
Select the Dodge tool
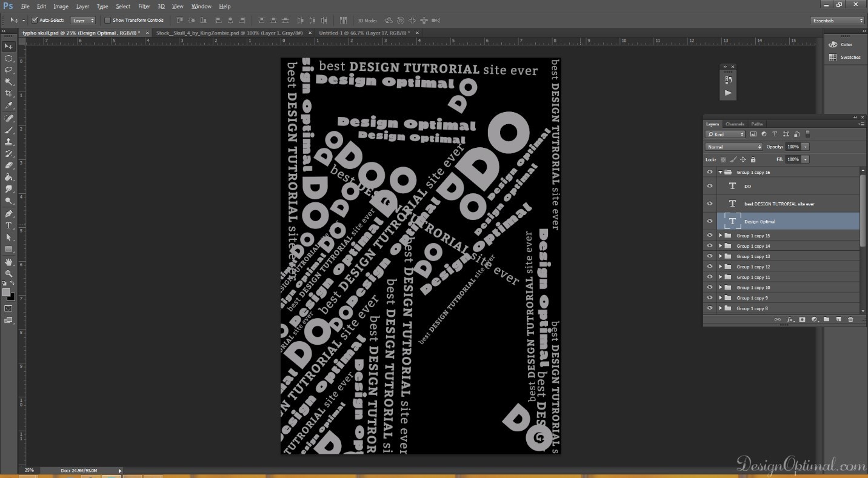[x=8, y=201]
